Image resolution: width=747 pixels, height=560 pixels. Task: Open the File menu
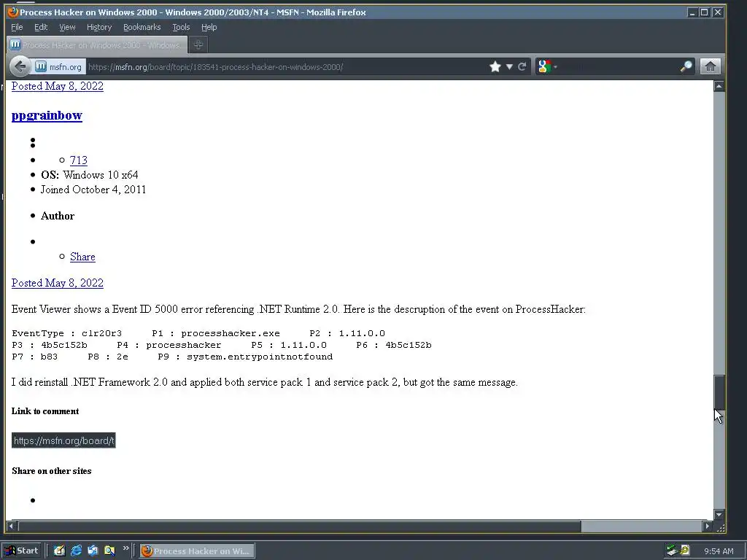(x=17, y=27)
